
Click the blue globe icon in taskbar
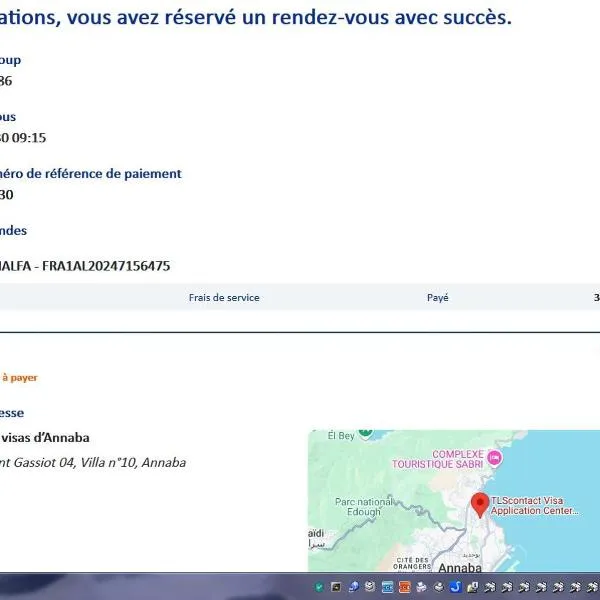pyautogui.click(x=353, y=587)
